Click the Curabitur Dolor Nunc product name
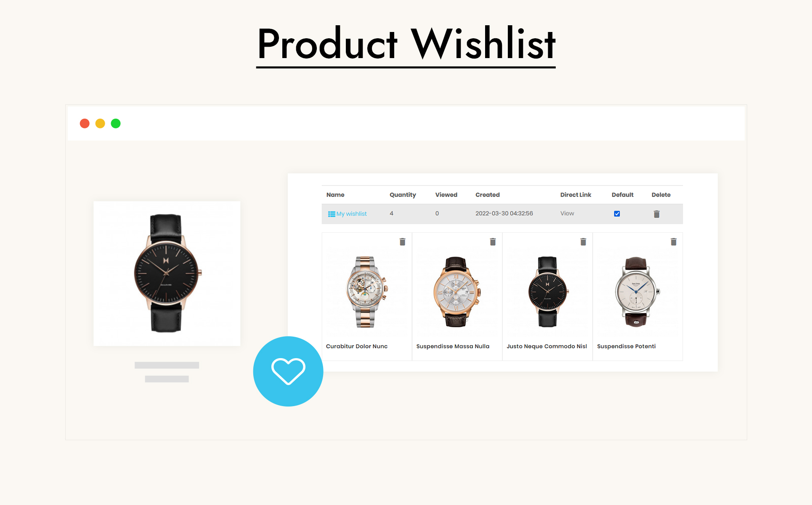 point(357,346)
